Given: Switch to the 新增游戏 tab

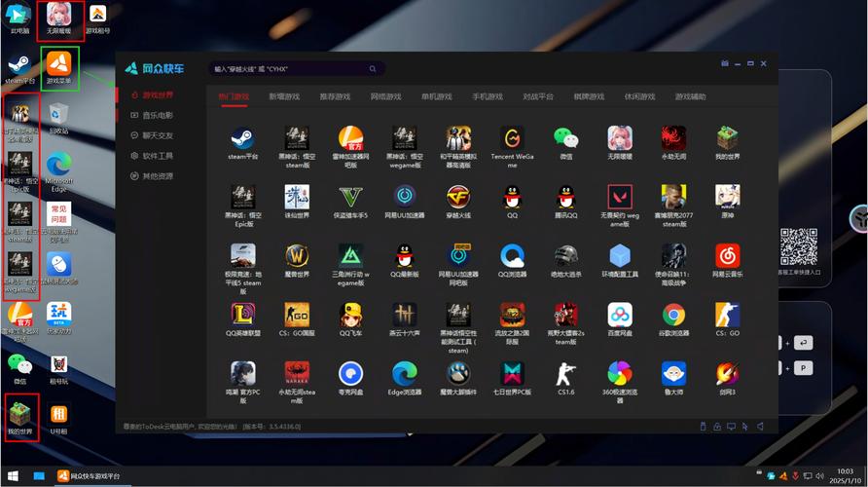Looking at the screenshot, I should (x=284, y=96).
